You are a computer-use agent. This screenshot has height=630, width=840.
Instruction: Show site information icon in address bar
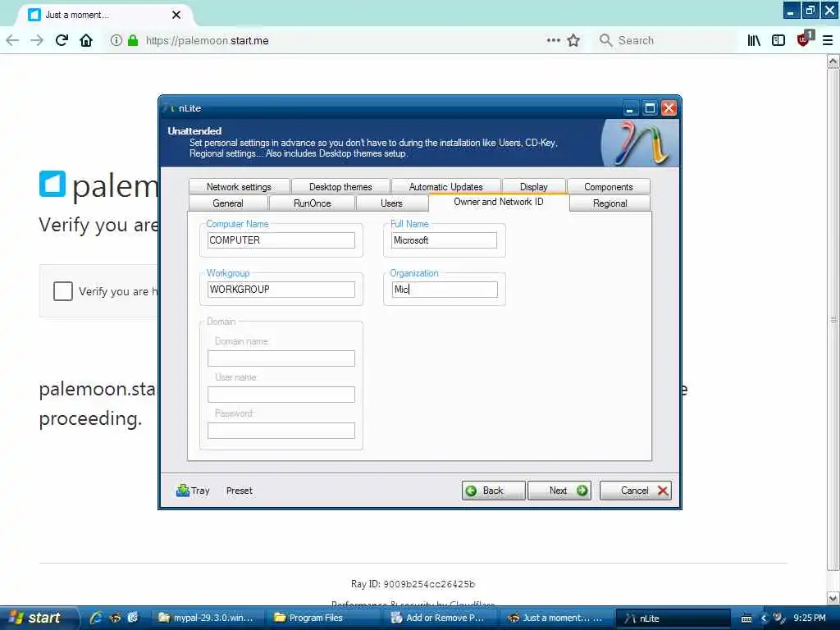coord(116,41)
